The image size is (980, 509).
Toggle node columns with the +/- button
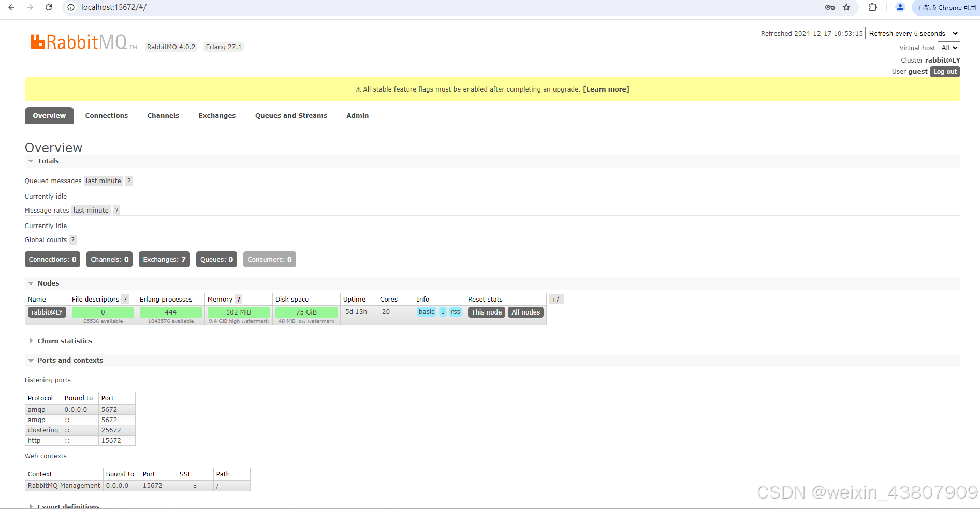pyautogui.click(x=557, y=299)
